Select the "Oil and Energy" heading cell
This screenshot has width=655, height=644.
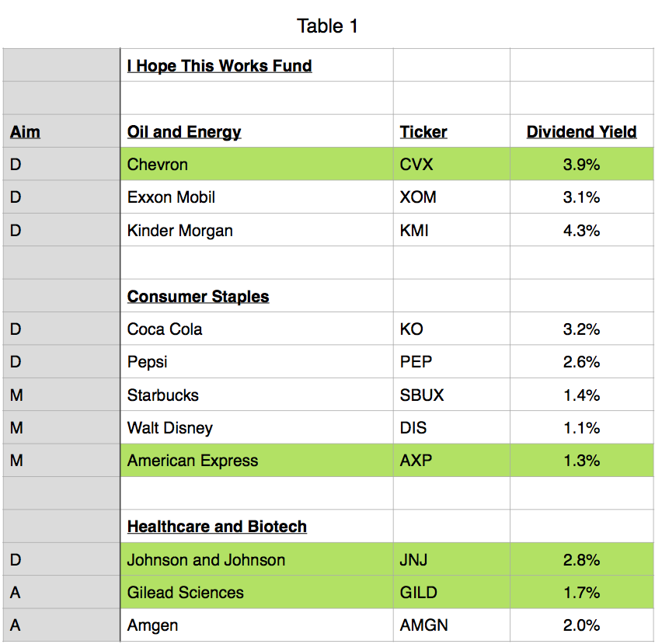pos(184,132)
